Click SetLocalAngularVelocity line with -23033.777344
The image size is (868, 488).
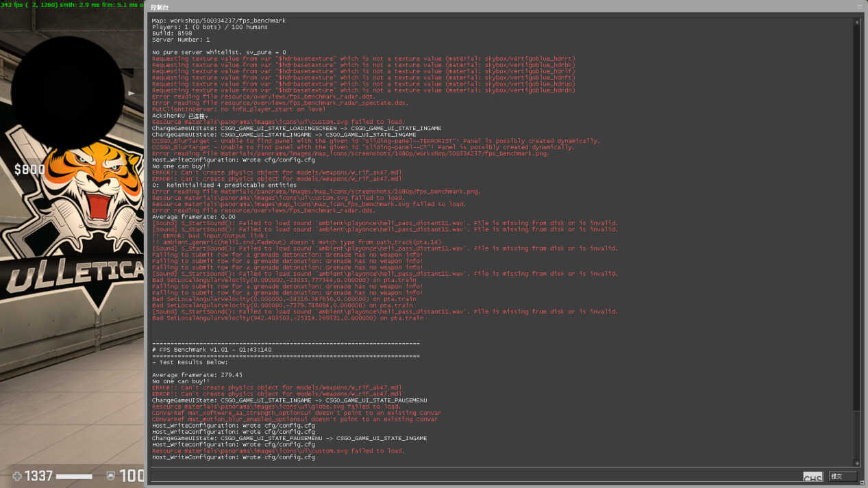(284, 280)
